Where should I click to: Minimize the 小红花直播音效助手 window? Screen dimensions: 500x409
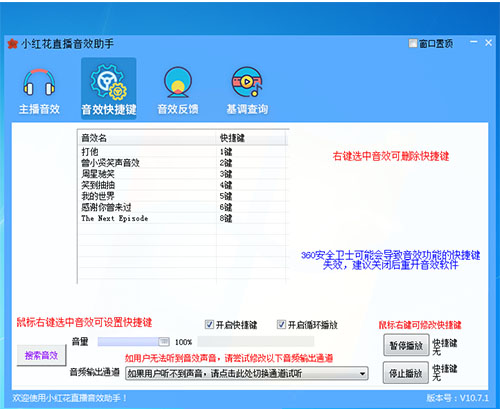click(x=474, y=42)
